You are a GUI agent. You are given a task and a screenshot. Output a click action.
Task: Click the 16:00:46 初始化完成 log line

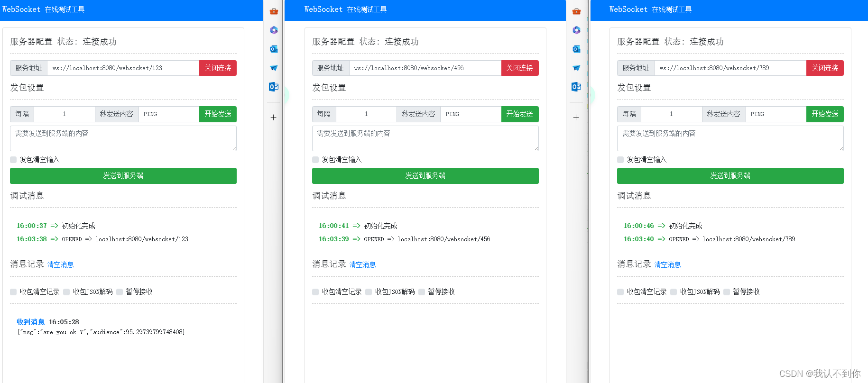[x=663, y=226]
